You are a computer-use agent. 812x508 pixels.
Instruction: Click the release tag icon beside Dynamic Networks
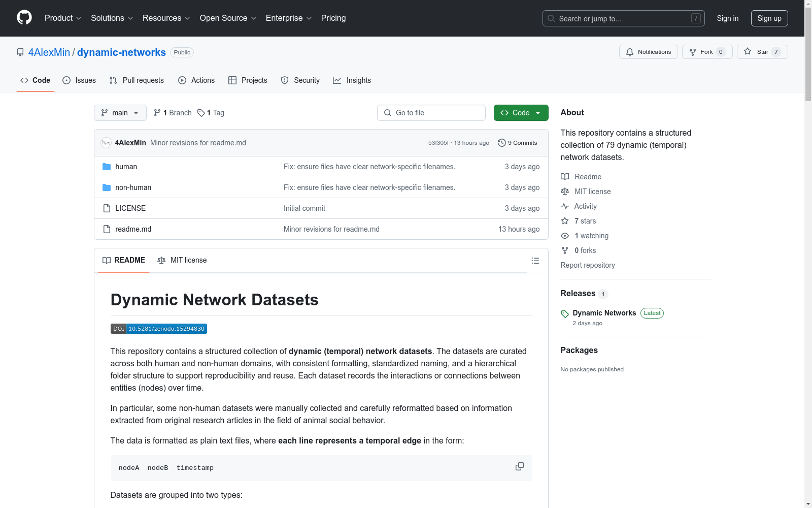point(565,314)
